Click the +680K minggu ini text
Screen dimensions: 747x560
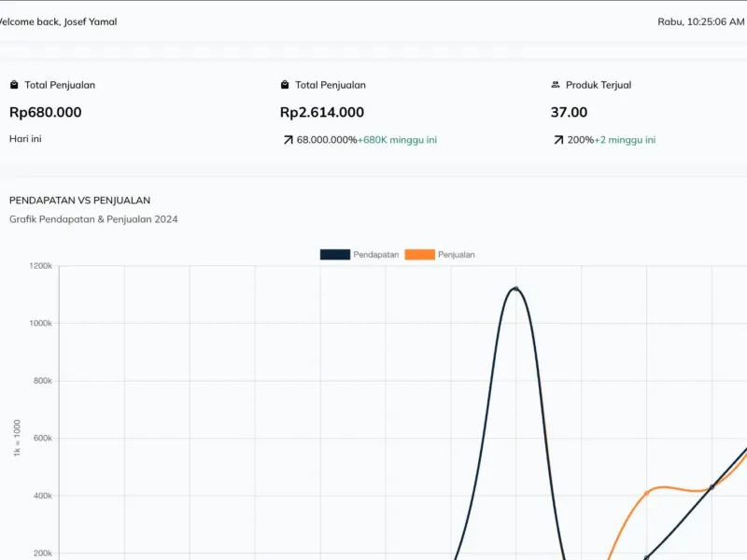click(x=398, y=140)
